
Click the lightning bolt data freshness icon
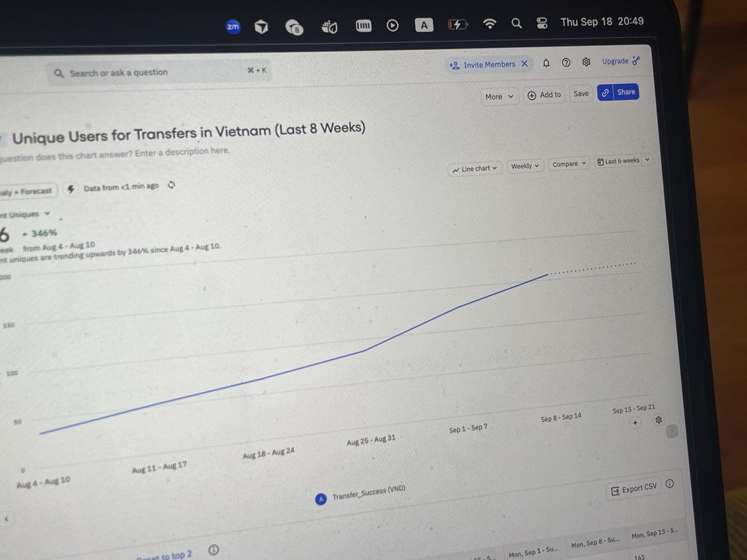tap(71, 189)
